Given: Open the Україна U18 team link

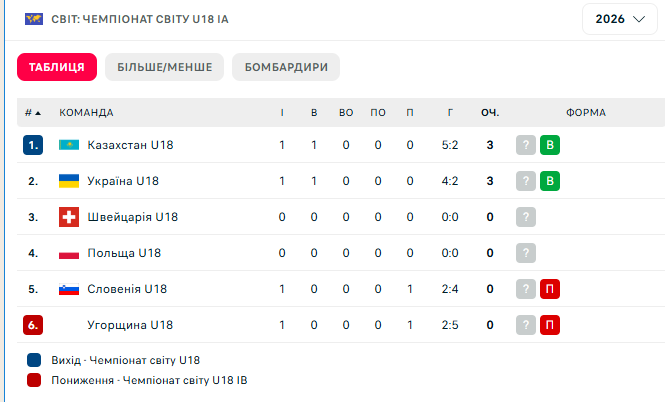Looking at the screenshot, I should coord(123,181).
